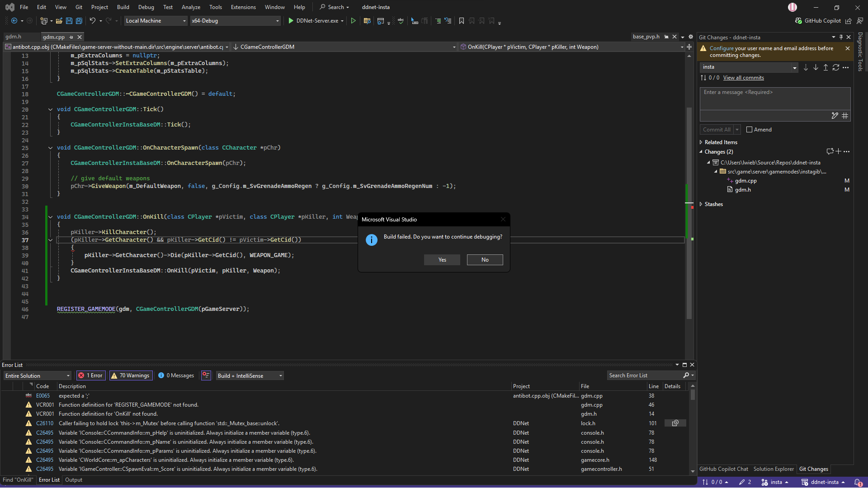
Task: Click the Open File folder icon
Action: pyautogui.click(x=59, y=21)
